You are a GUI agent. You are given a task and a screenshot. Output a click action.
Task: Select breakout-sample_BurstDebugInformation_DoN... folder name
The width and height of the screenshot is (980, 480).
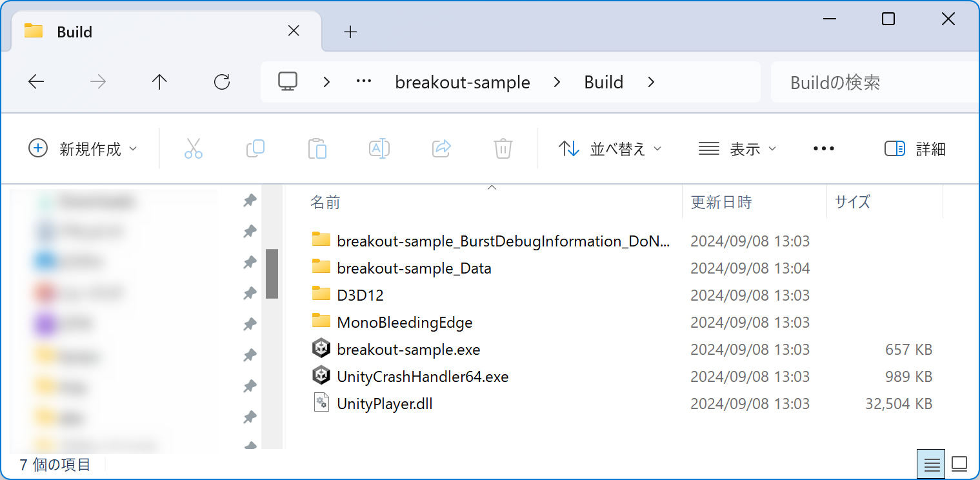click(x=503, y=241)
